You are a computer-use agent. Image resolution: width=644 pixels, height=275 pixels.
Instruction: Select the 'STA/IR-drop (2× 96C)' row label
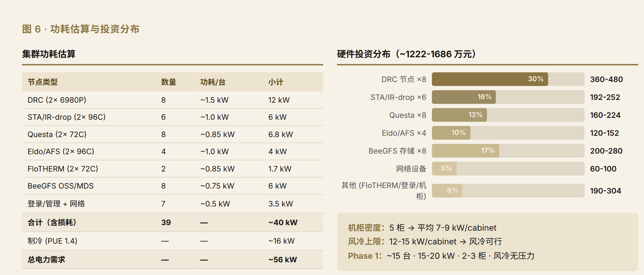click(67, 117)
